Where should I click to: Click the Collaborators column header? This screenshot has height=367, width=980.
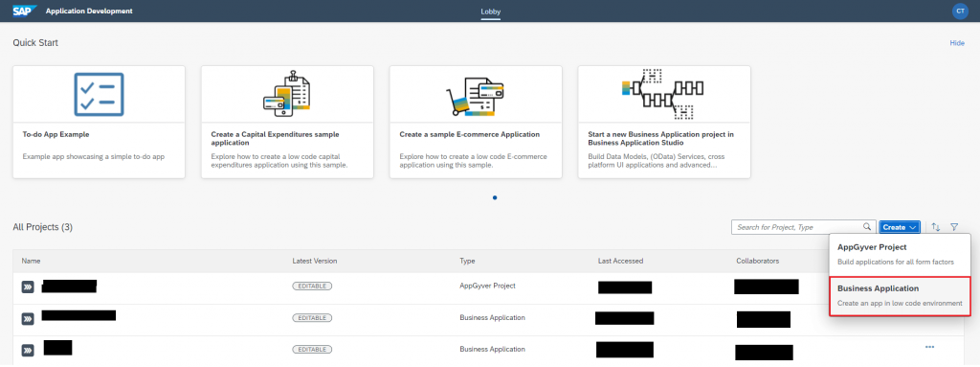coord(758,261)
